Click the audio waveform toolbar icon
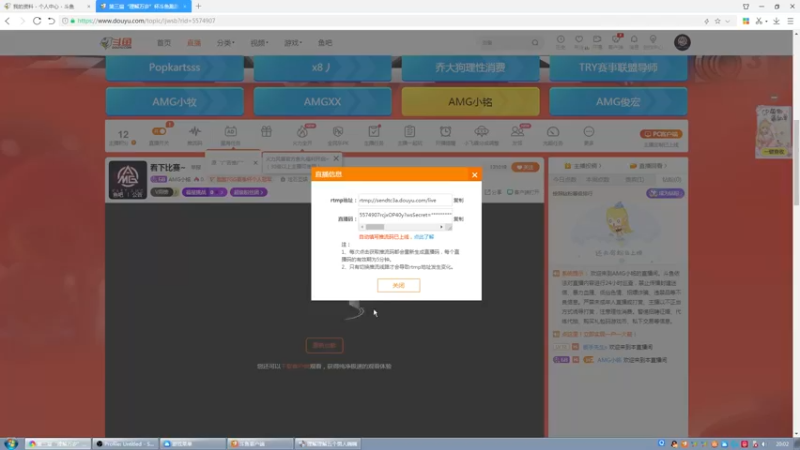Image resolution: width=800 pixels, height=450 pixels. [x=194, y=132]
